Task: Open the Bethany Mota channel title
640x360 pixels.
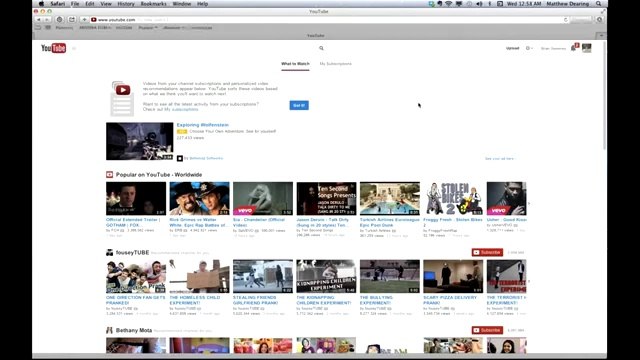Action: 134,330
